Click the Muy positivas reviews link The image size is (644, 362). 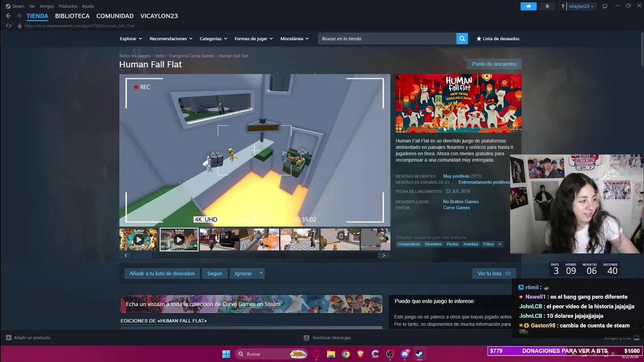pyautogui.click(x=456, y=176)
